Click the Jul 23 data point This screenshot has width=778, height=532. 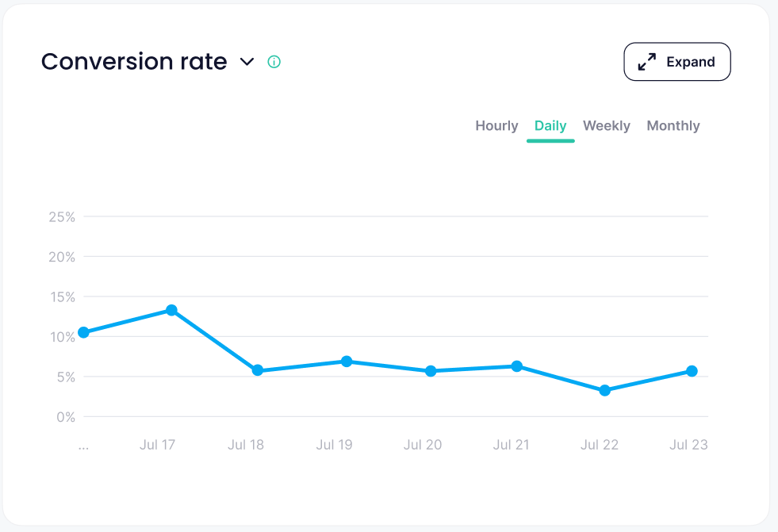click(692, 371)
